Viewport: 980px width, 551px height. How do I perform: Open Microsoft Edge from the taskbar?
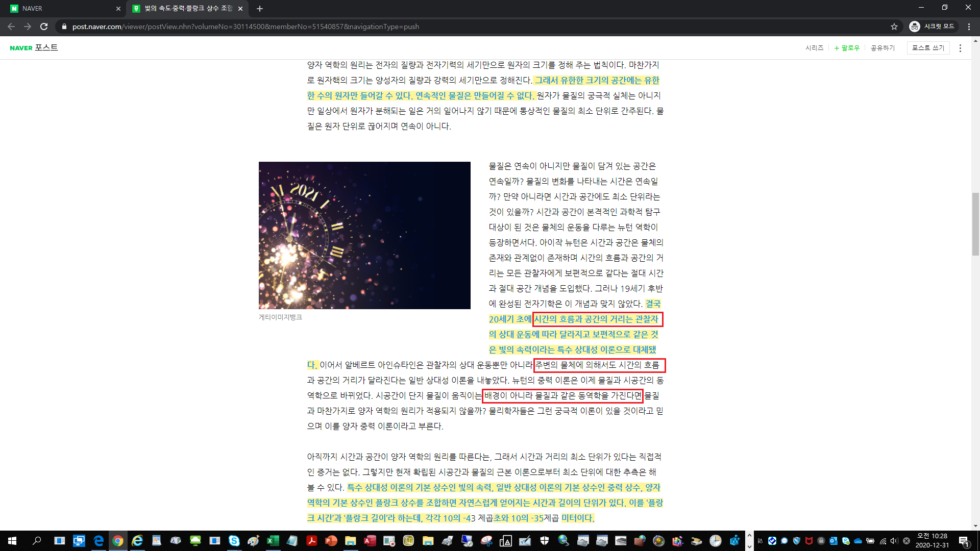(x=99, y=541)
